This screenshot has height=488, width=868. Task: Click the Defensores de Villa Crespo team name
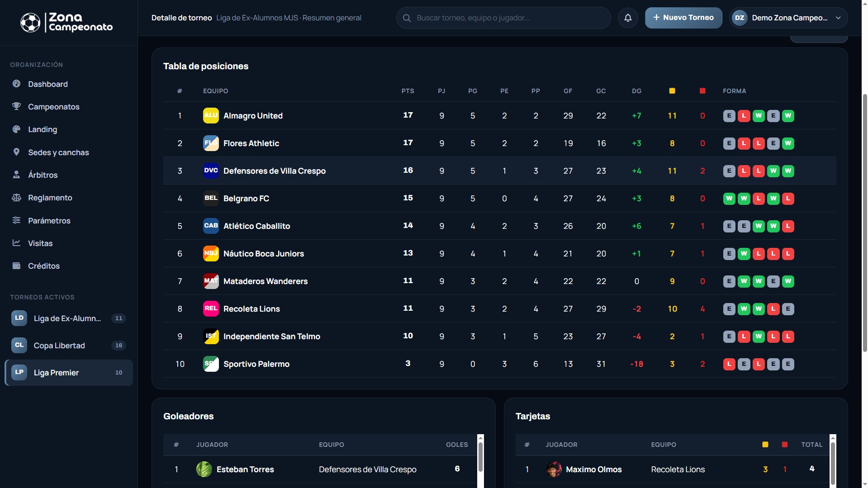click(x=275, y=171)
